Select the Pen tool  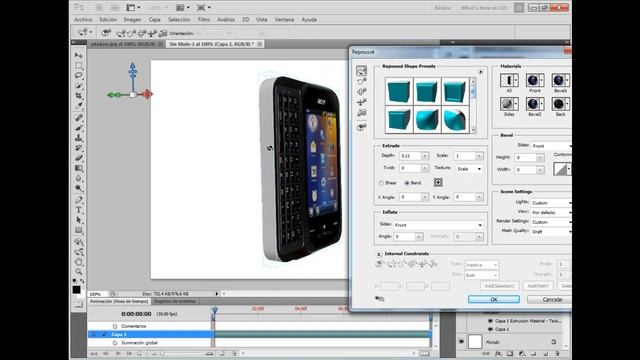78,200
